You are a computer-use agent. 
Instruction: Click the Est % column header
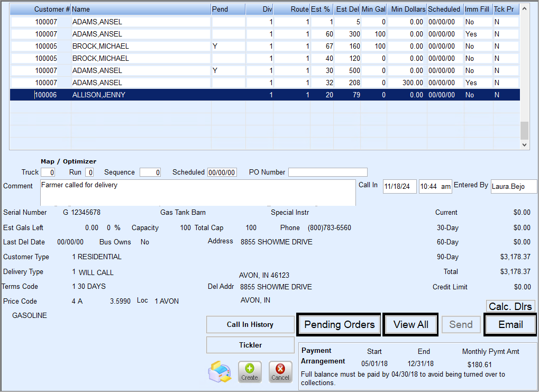point(322,10)
